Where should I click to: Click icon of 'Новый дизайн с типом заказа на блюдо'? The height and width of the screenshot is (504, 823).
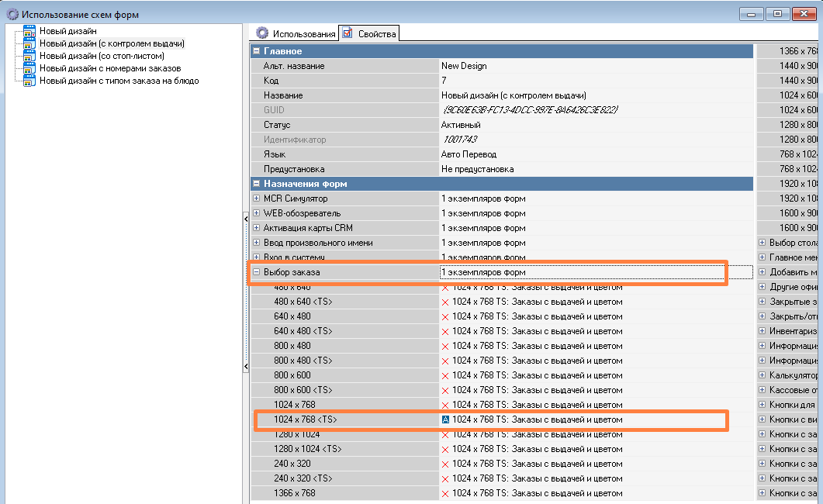29,81
